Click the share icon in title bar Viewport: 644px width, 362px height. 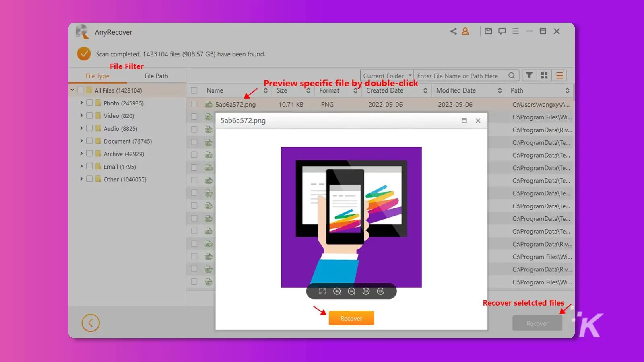[x=454, y=31]
